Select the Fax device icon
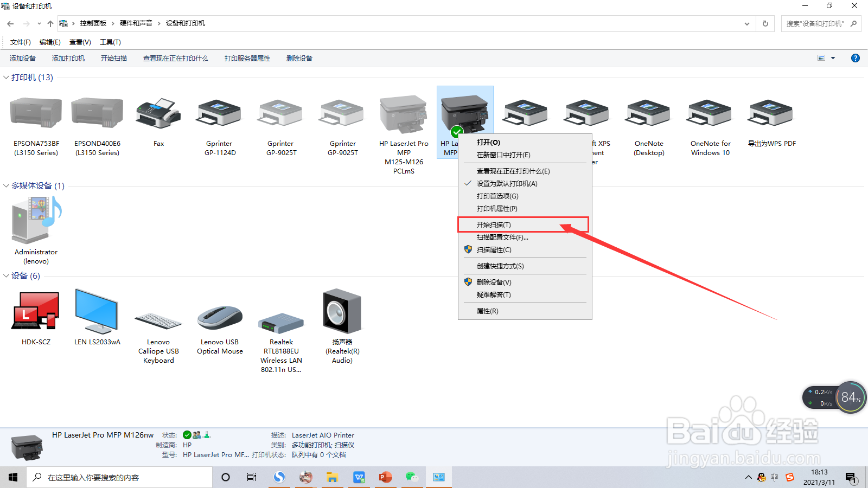 158,113
